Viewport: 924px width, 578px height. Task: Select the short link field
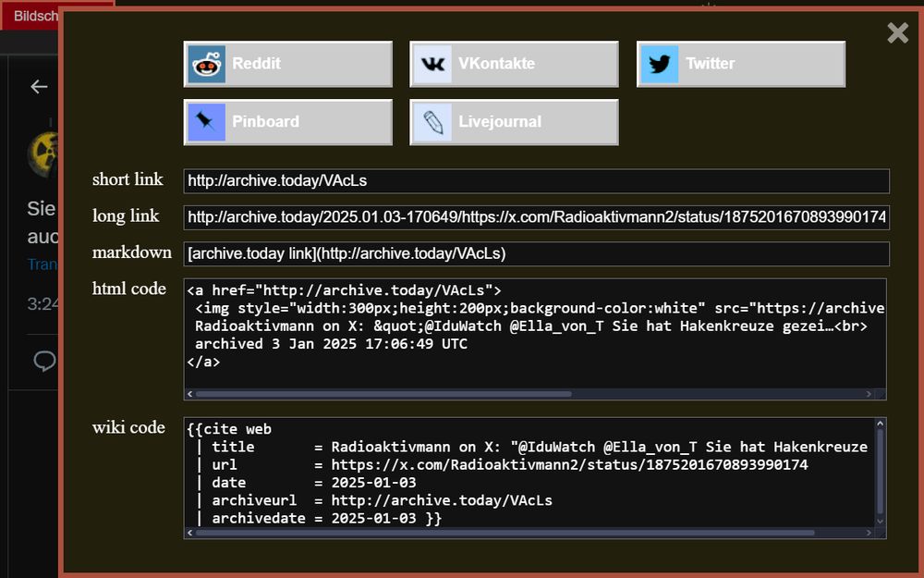536,180
